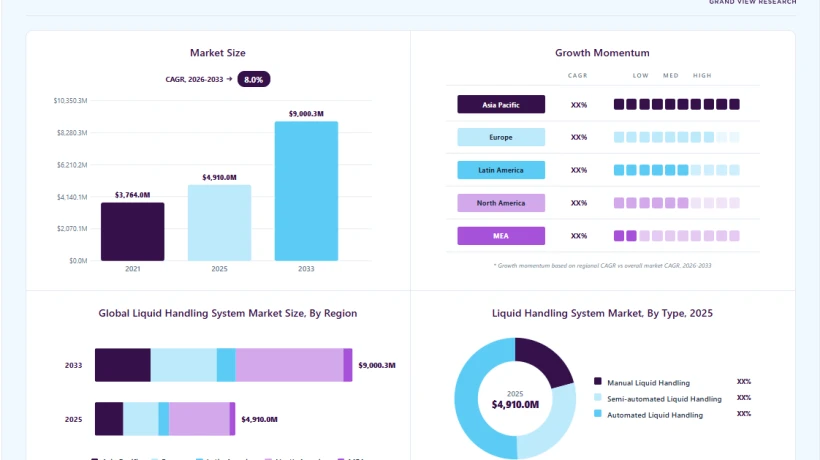Click the $9,000.3M label above 2033 bar

306,113
